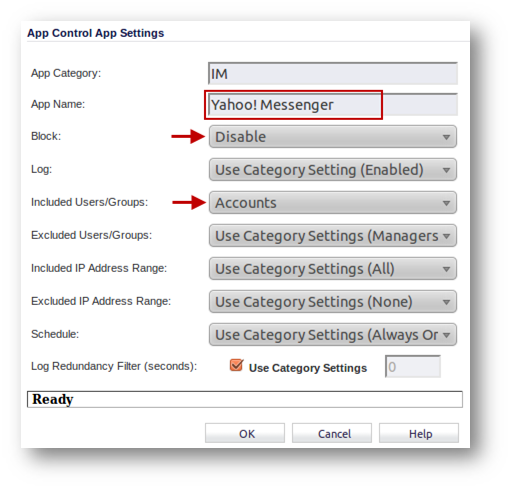Uncheck the Use Category Settings checkbox

(x=236, y=365)
